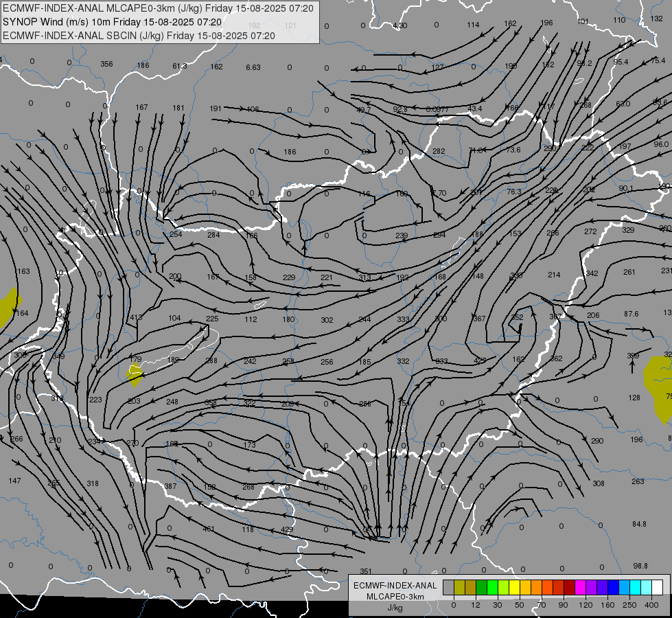The image size is (672, 618).
Task: Click the '30' tick label on legend
Action: tap(497, 605)
